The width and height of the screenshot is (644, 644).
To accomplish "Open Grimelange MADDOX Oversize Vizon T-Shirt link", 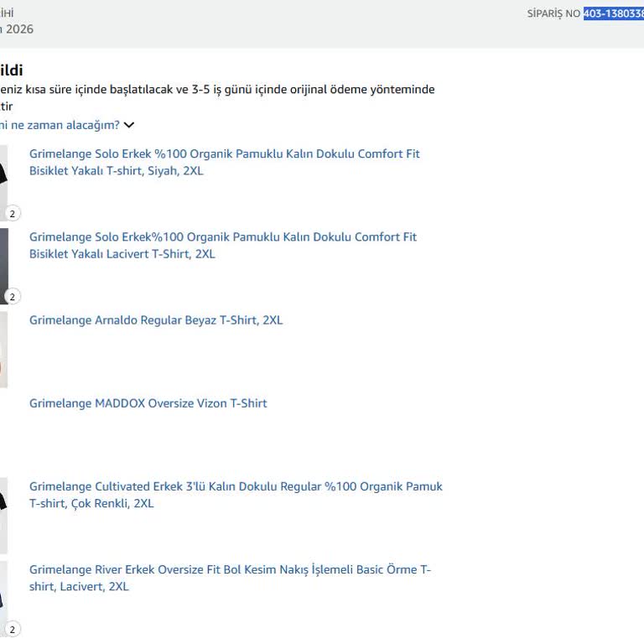I will click(x=148, y=403).
